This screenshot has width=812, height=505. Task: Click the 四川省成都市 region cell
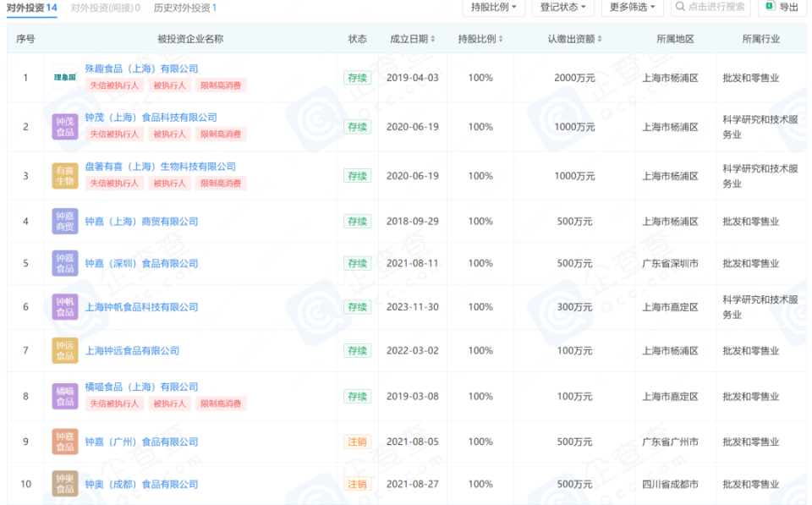click(670, 484)
